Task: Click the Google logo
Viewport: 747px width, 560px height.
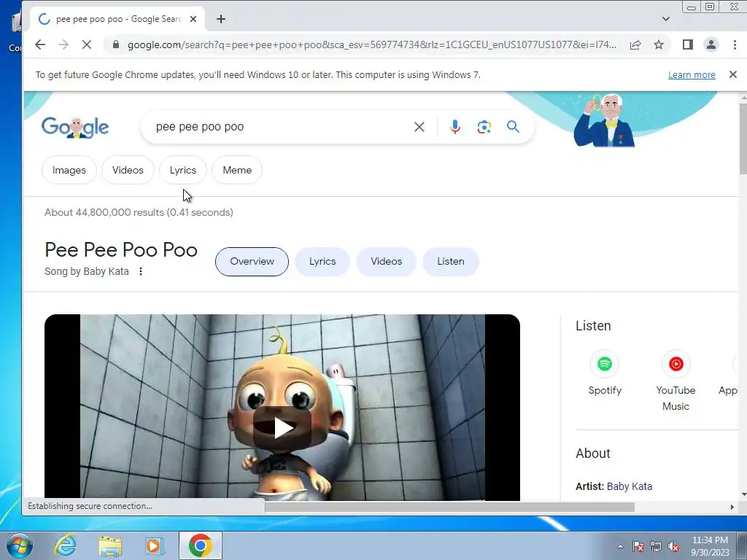Action: (75, 127)
